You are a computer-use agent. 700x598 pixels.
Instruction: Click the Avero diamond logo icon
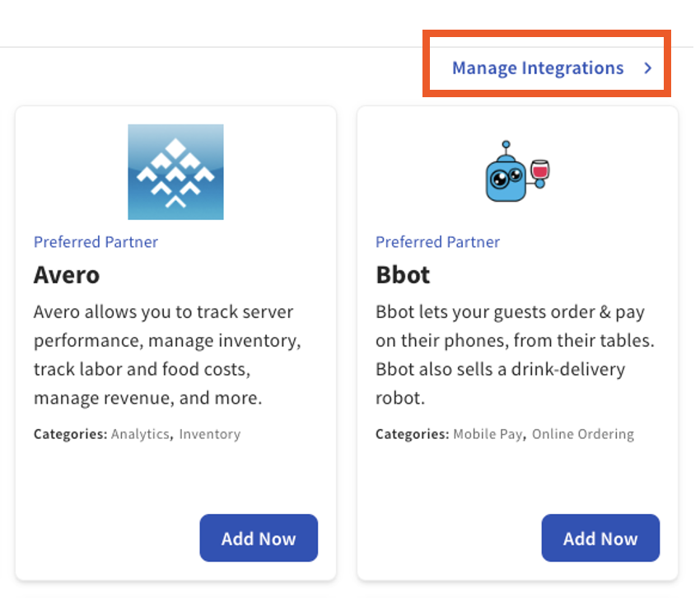(175, 171)
